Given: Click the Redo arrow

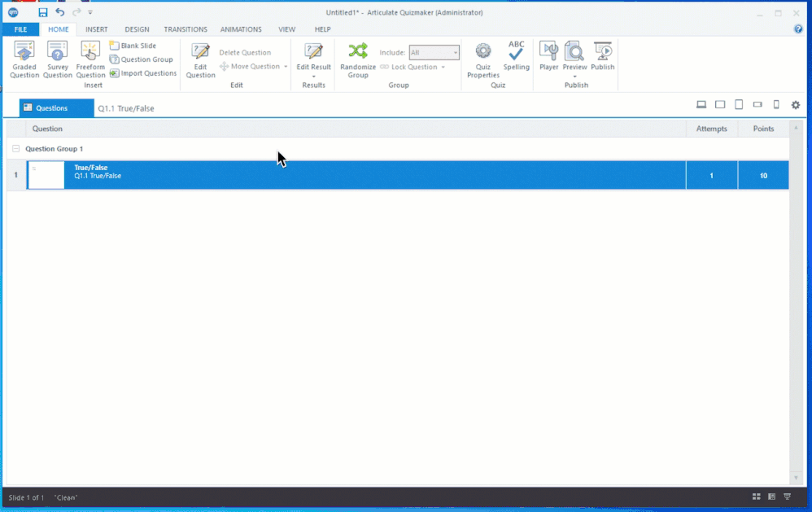Looking at the screenshot, I should [x=76, y=12].
